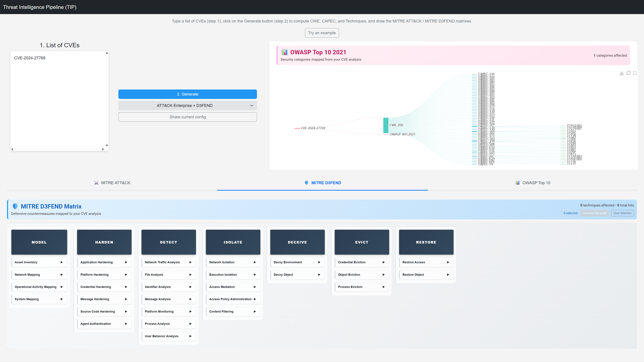Download the Sankey chart image

(622, 73)
